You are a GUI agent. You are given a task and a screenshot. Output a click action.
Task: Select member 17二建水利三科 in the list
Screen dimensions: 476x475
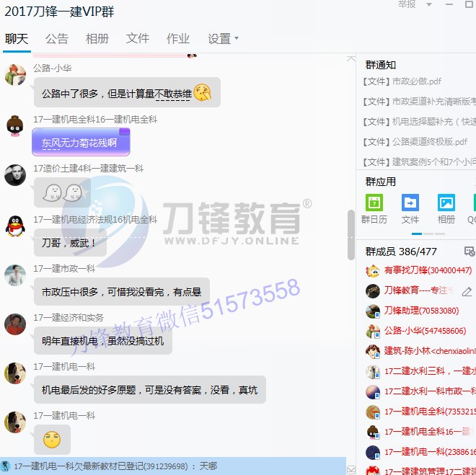point(430,371)
